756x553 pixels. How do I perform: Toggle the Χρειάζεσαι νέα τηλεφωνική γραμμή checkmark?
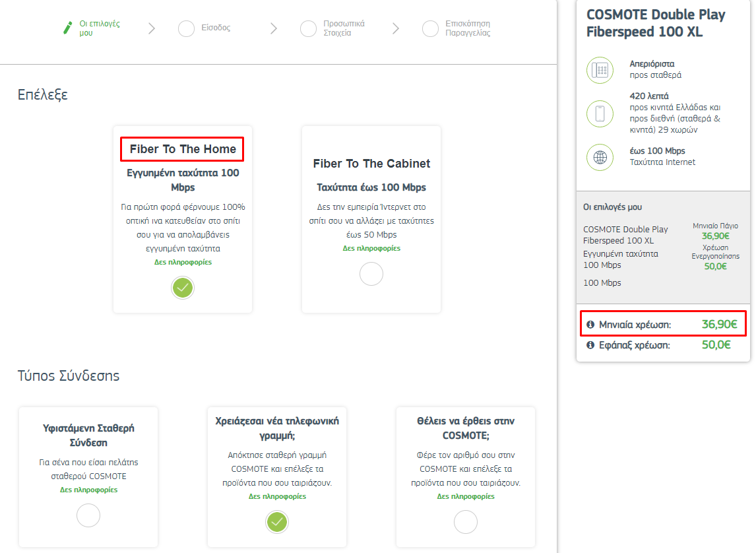277,522
